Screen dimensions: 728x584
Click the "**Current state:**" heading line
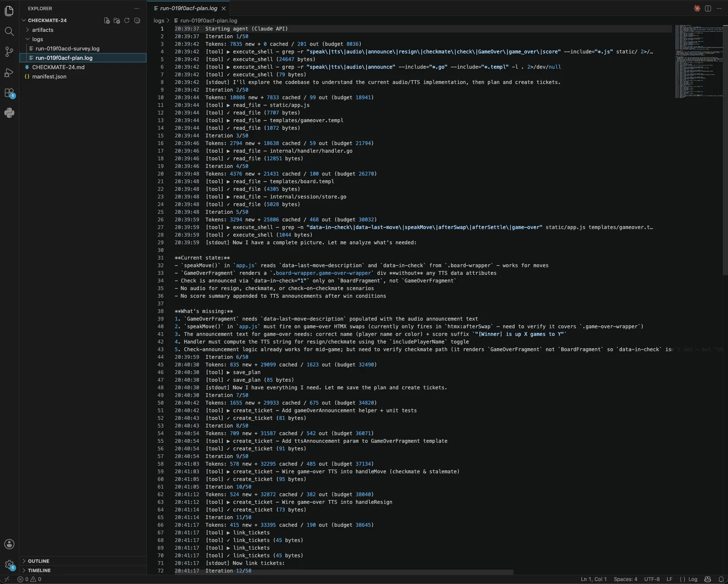[x=202, y=258]
